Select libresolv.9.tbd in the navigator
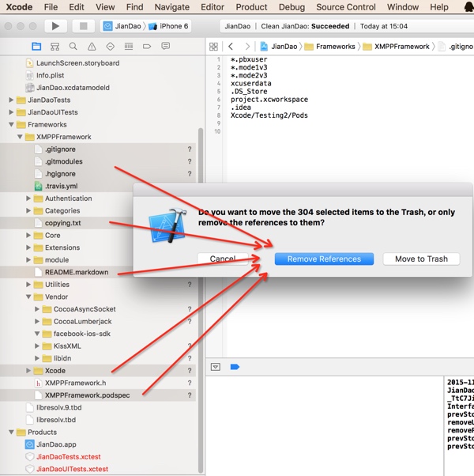Screen dimensions: 474x476 58,408
